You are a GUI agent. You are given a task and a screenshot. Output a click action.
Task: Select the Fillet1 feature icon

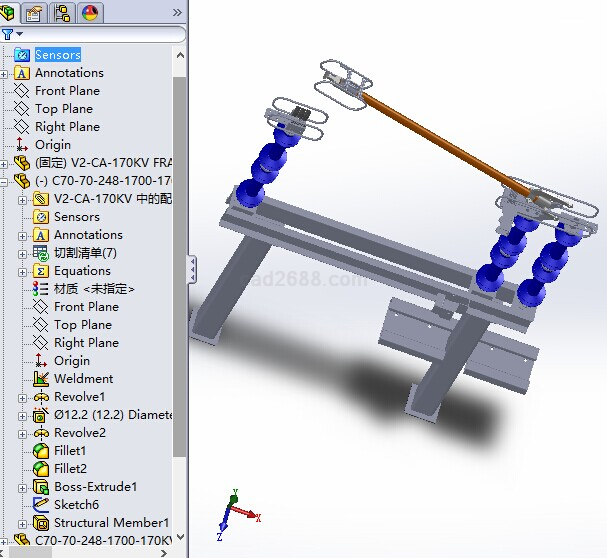[x=41, y=451]
